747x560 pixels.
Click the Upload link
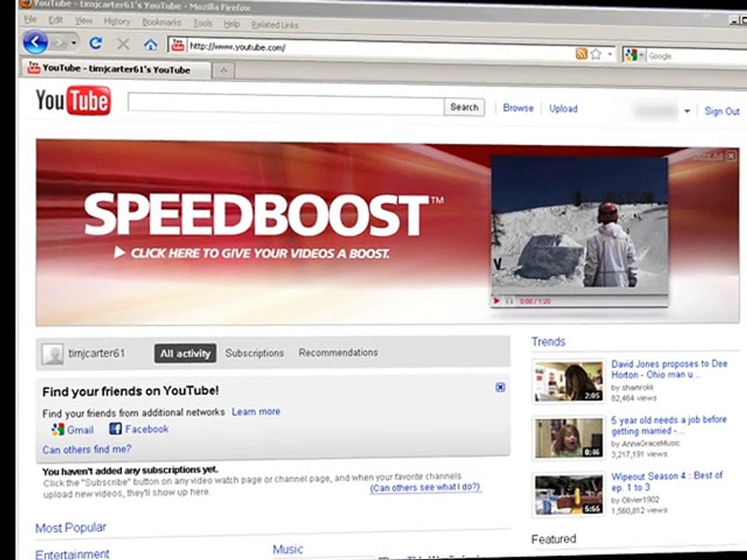point(563,109)
